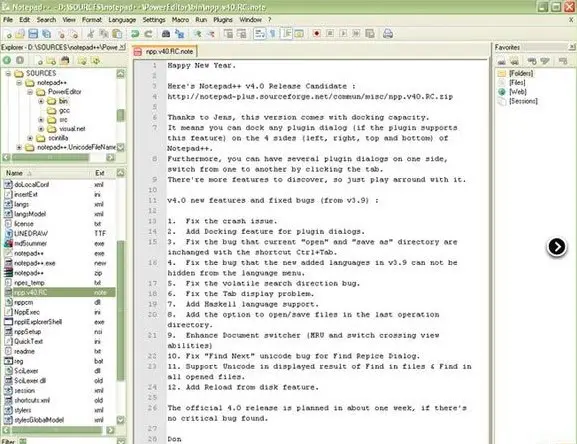The width and height of the screenshot is (577, 444).
Task: Click the Open file toolbar icon
Action: coord(20,34)
